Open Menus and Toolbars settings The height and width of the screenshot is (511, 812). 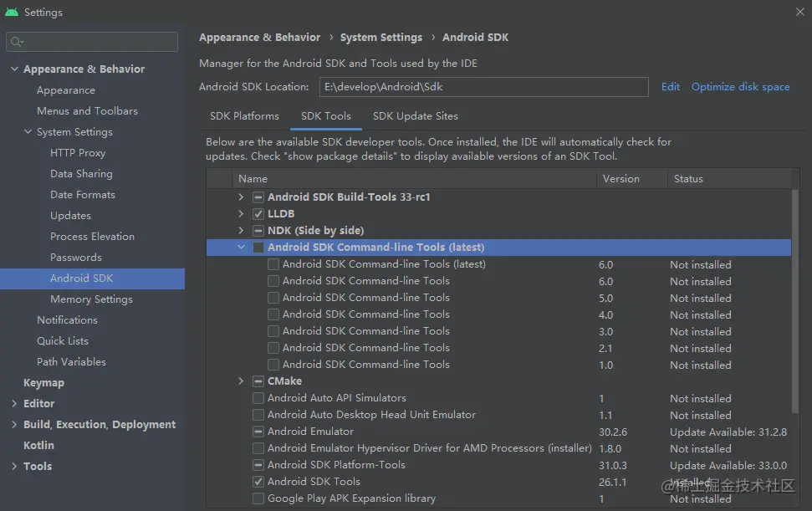[87, 110]
